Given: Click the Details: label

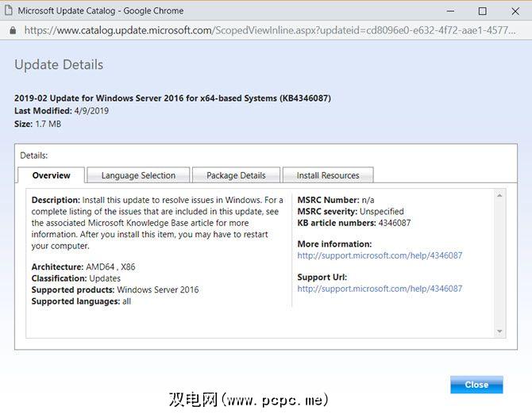Looking at the screenshot, I should [x=34, y=155].
